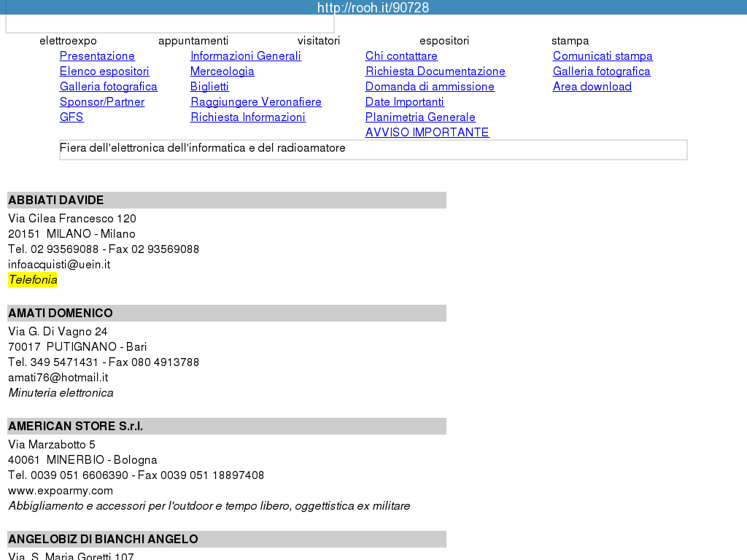Open the Presentazione link
This screenshot has height=560, width=747.
pyautogui.click(x=97, y=56)
